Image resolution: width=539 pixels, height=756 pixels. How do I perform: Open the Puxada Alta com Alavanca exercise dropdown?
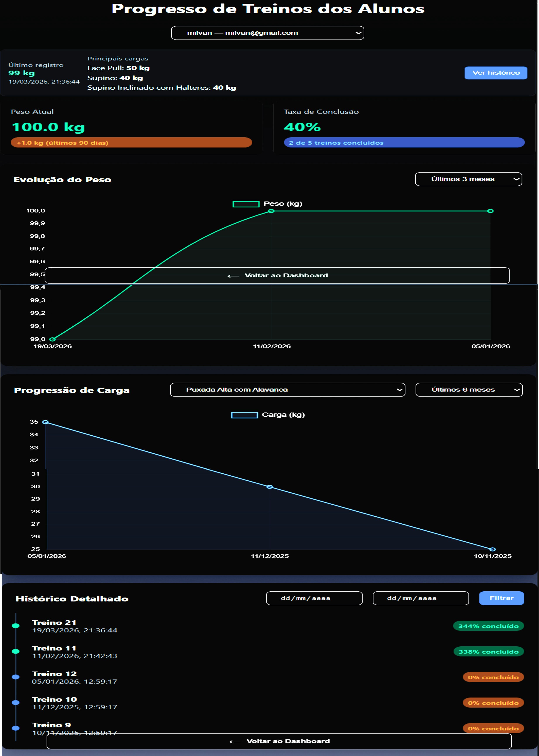288,390
